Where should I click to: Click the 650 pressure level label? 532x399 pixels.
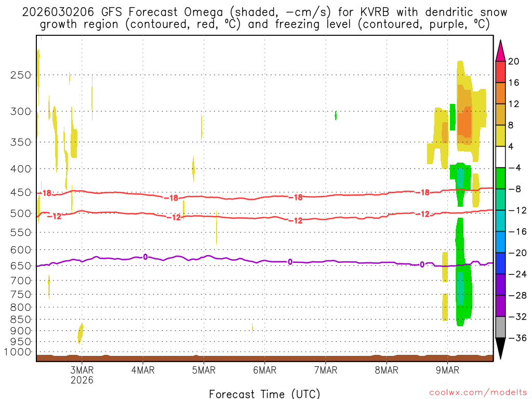[x=21, y=265]
